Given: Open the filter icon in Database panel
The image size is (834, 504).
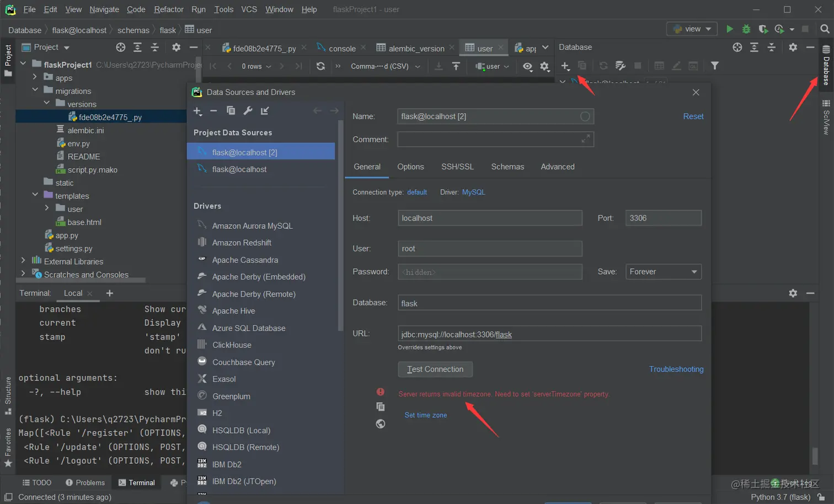Looking at the screenshot, I should tap(714, 66).
